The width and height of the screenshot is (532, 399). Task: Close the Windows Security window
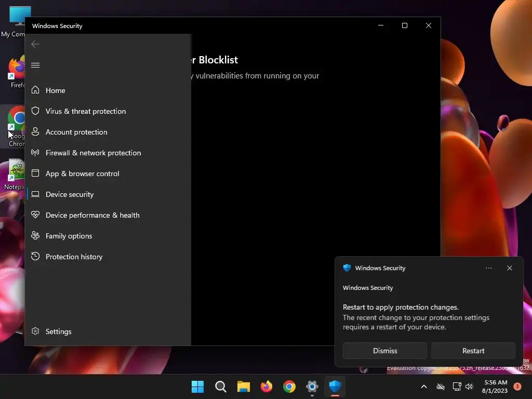[x=429, y=25]
